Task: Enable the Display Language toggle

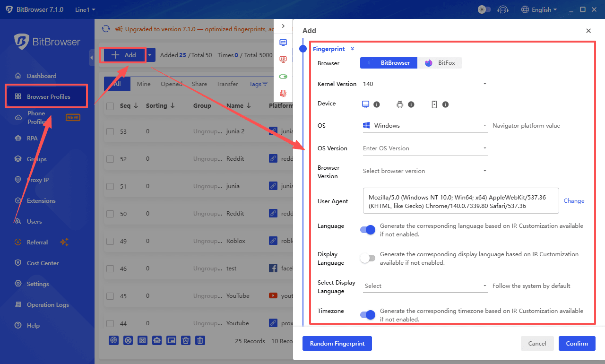Action: (368, 258)
